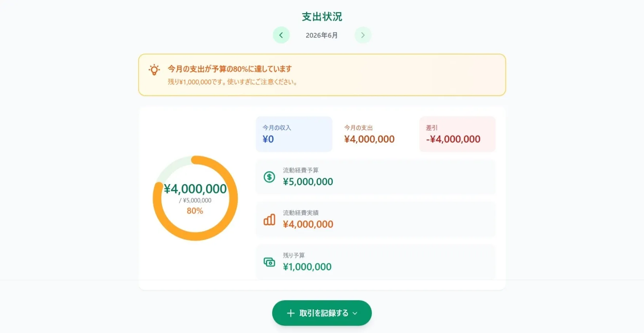
Task: Click the budget 80% warning banner text
Action: (230, 69)
